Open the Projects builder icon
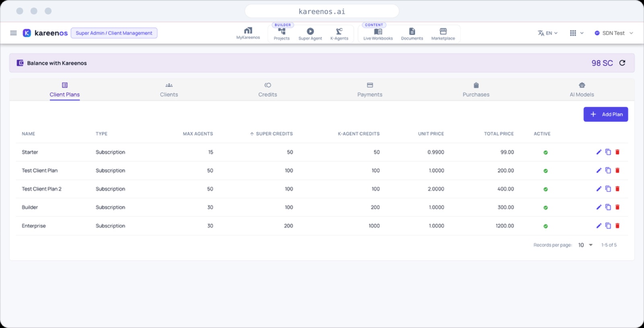This screenshot has height=328, width=644. [x=282, y=34]
